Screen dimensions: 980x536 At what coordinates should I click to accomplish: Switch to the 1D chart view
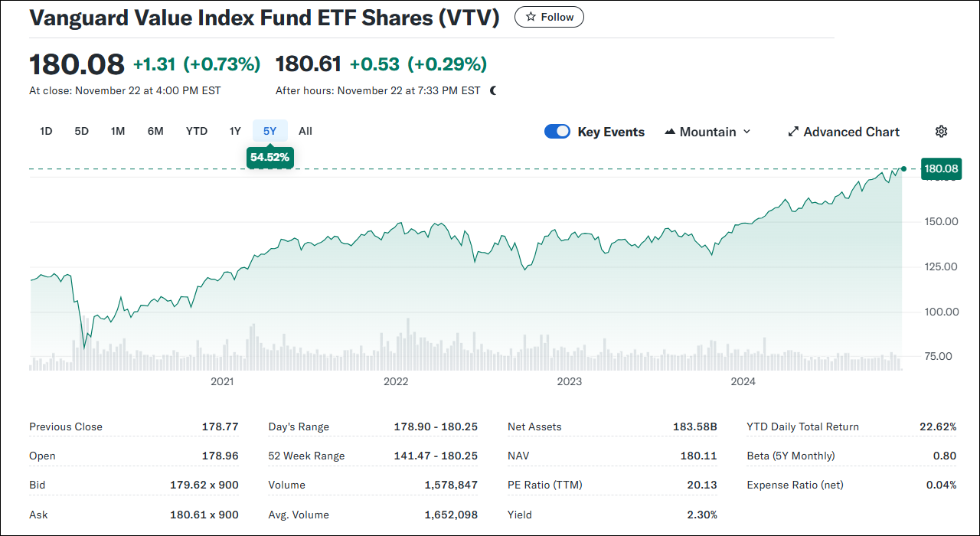46,131
